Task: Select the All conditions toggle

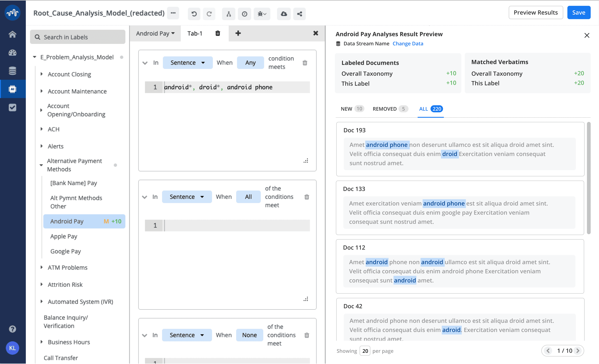Action: pyautogui.click(x=248, y=197)
